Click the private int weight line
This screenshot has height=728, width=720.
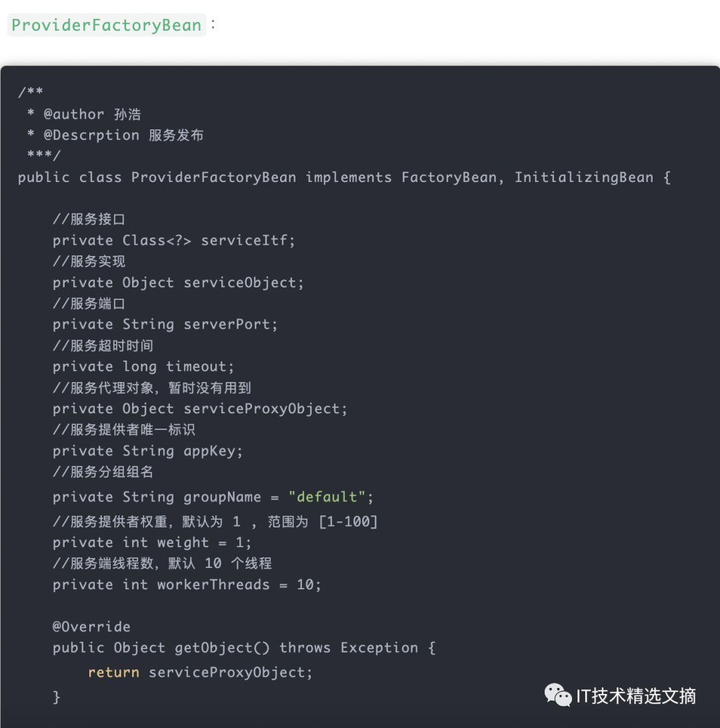click(x=152, y=542)
